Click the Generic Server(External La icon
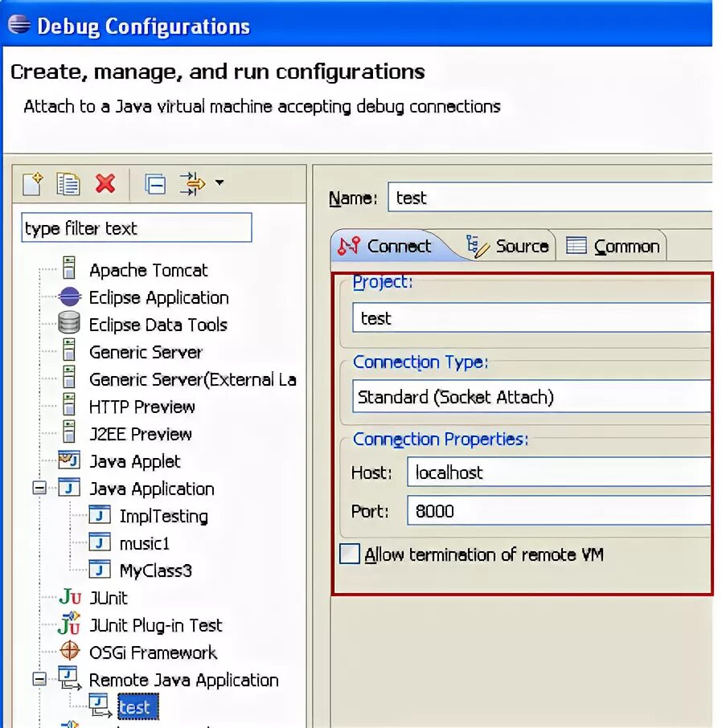 [x=69, y=377]
